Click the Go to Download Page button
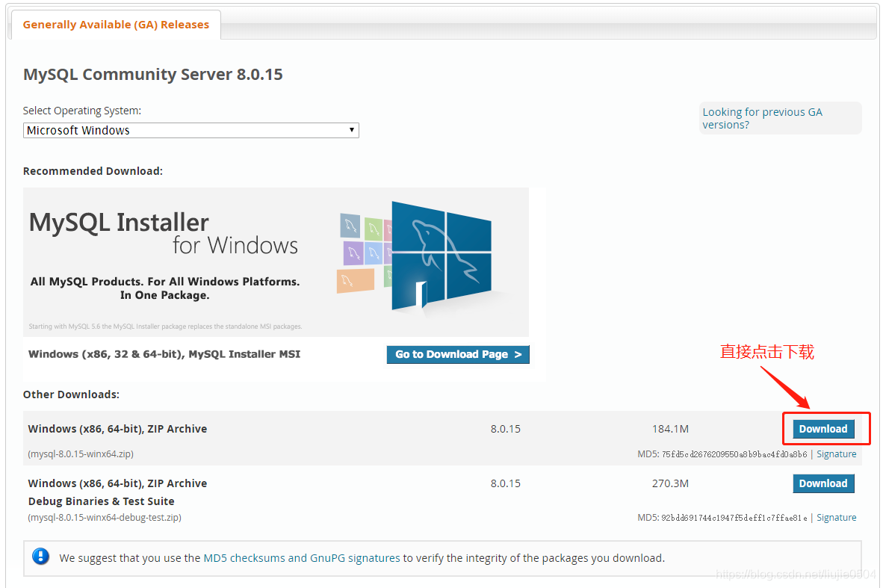Viewport: 883px width, 588px height. (x=458, y=354)
